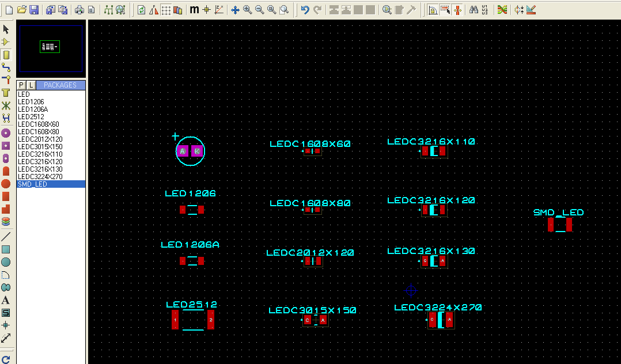Click the overview preview thumbnail
This screenshot has width=621, height=364.
point(51,48)
